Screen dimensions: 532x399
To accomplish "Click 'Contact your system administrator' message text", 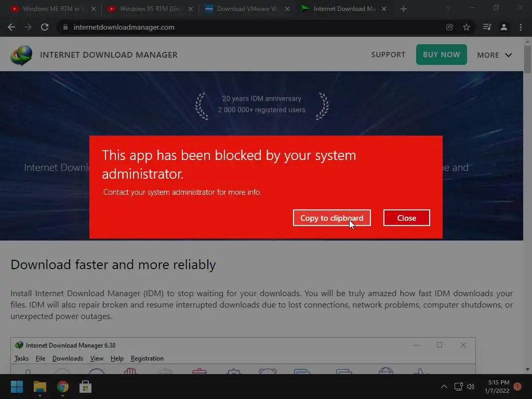I will point(182,192).
